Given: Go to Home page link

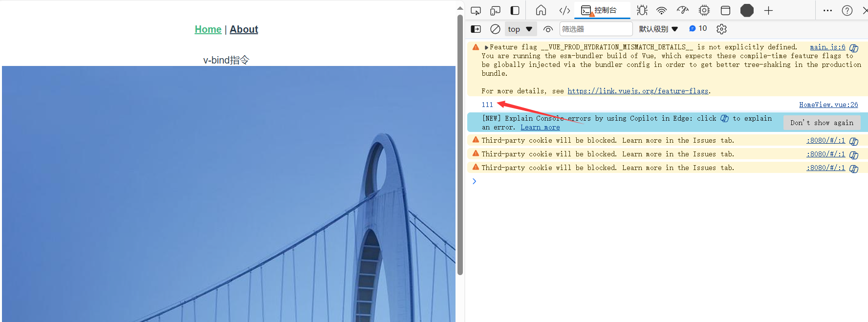Looking at the screenshot, I should pyautogui.click(x=208, y=29).
